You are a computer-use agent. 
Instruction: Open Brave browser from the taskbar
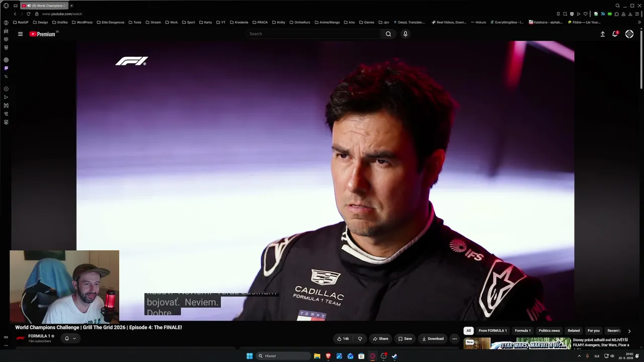(328, 356)
